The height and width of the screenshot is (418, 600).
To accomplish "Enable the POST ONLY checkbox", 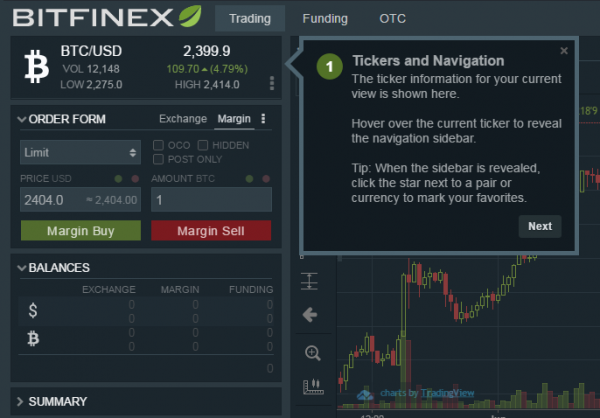I will [x=158, y=159].
